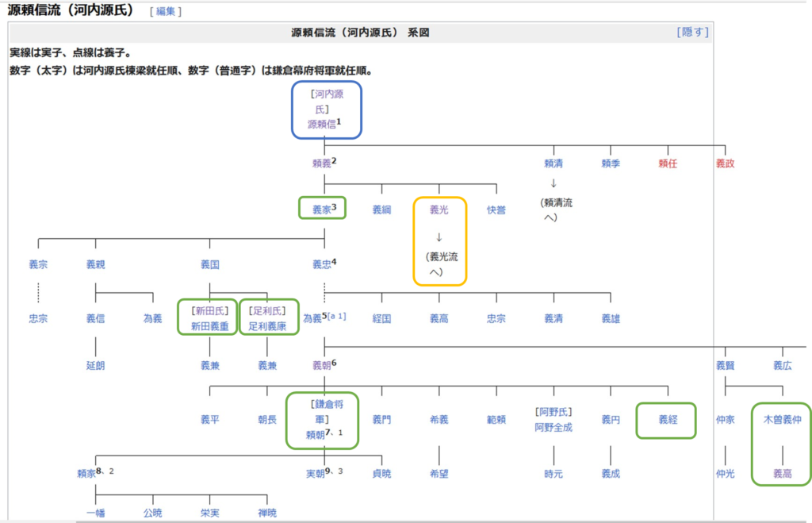Open the 頼家 link
Viewport: 812px width, 523px height.
[x=86, y=473]
